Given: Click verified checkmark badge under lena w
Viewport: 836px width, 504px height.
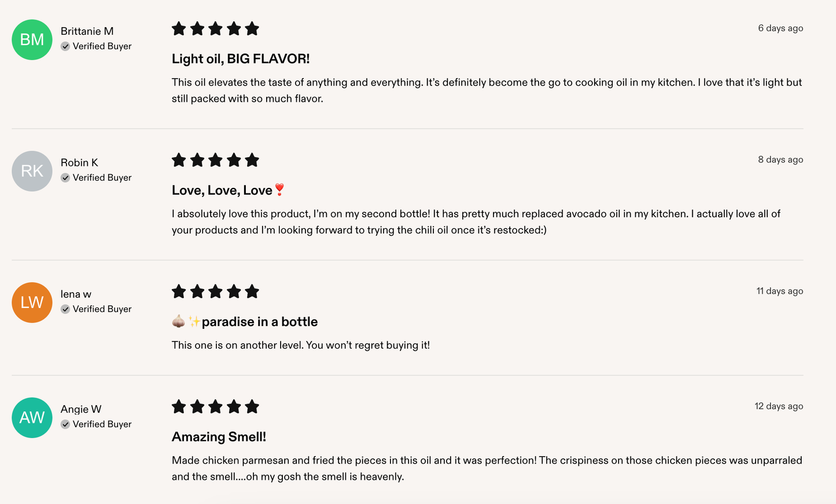Looking at the screenshot, I should click(65, 309).
